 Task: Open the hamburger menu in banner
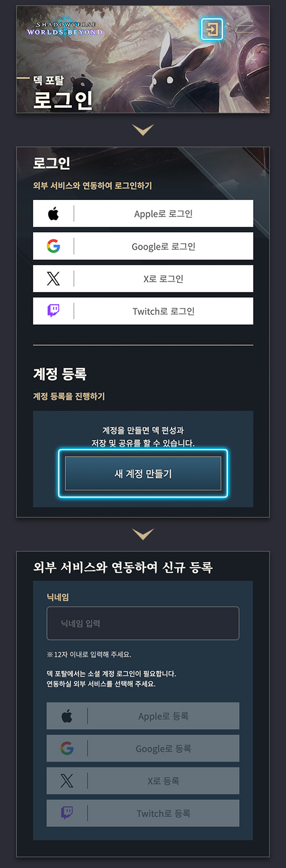click(246, 29)
